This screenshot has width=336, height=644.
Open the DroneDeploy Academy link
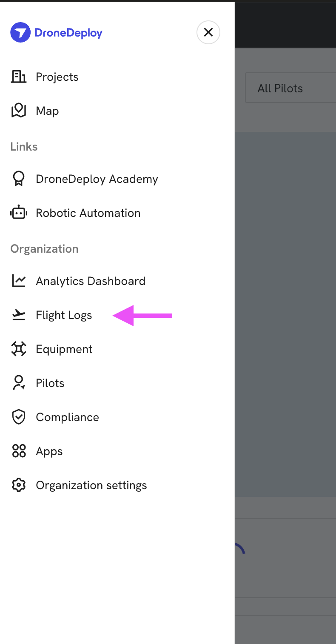[x=97, y=179]
